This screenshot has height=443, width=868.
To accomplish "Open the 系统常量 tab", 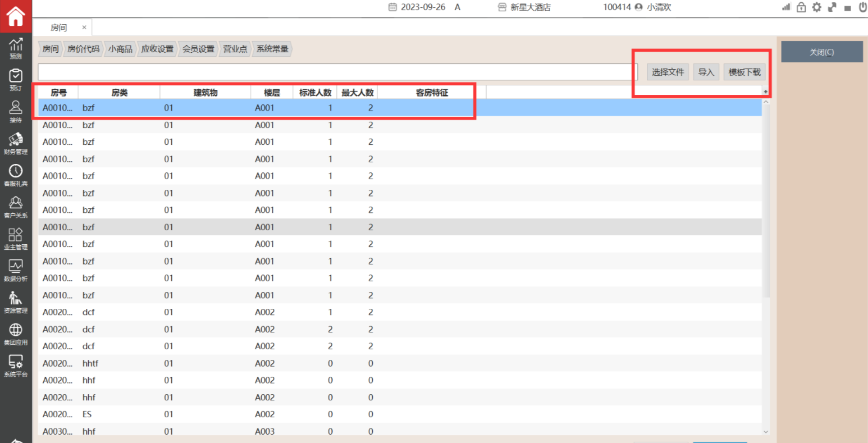I will point(272,49).
